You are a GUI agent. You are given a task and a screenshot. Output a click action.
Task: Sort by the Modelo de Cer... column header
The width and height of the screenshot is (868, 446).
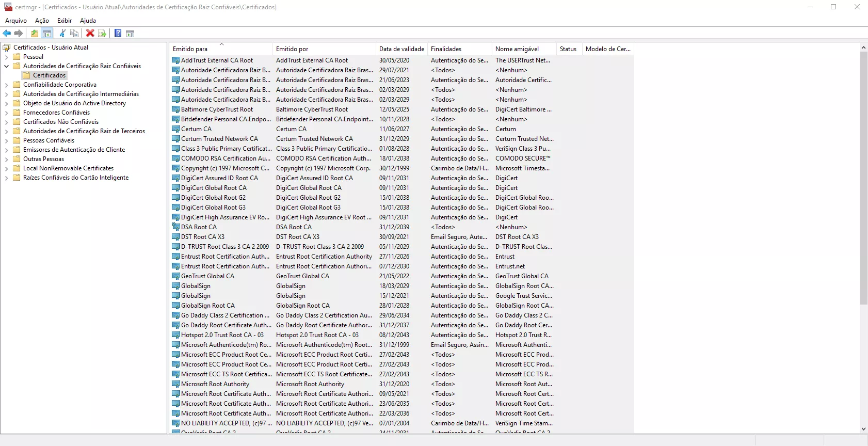click(608, 49)
